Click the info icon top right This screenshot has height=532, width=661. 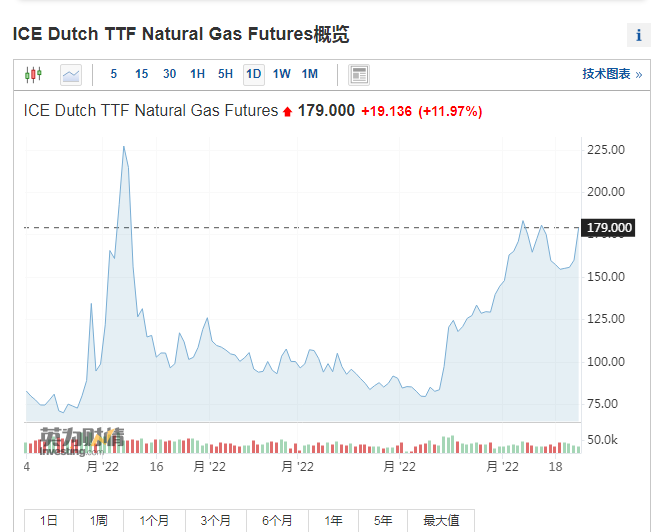click(x=638, y=35)
